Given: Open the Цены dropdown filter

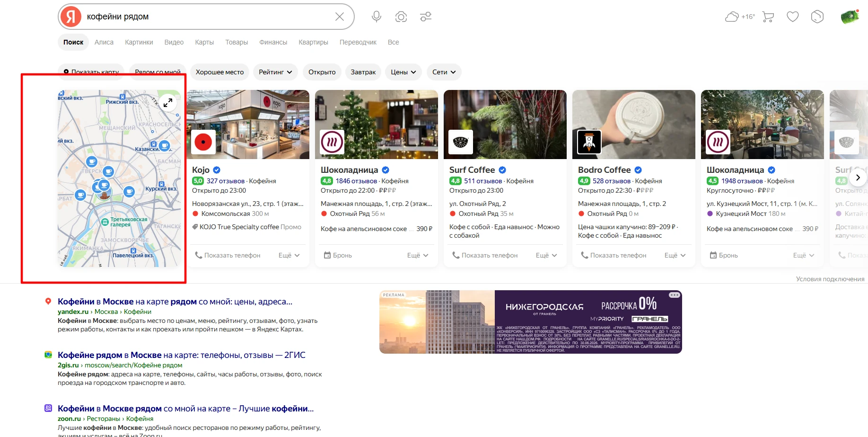Looking at the screenshot, I should pyautogui.click(x=403, y=72).
